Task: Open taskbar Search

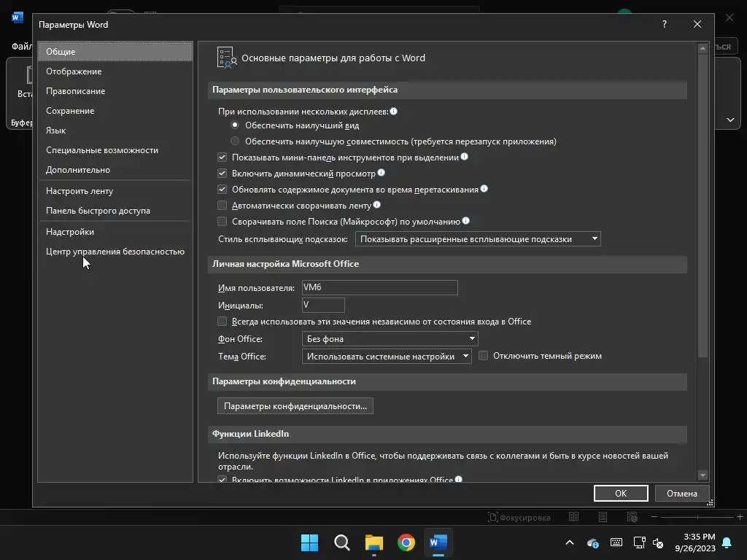Action: tap(341, 542)
